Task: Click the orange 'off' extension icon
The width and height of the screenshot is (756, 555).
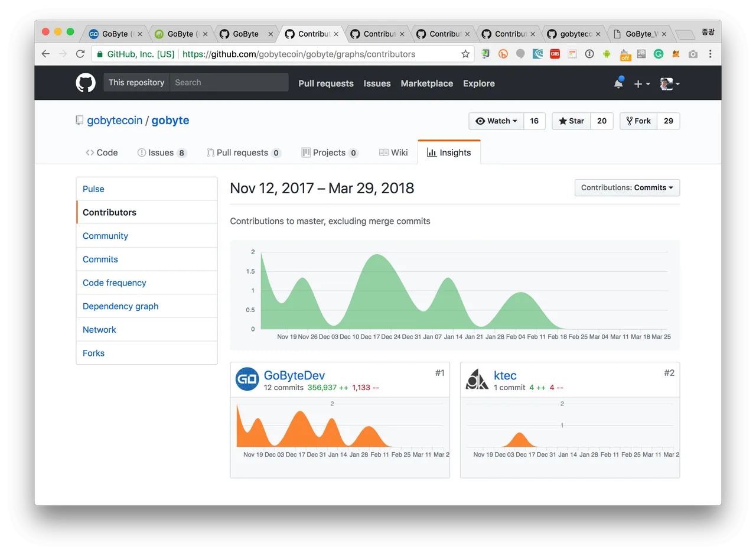Action: click(624, 54)
